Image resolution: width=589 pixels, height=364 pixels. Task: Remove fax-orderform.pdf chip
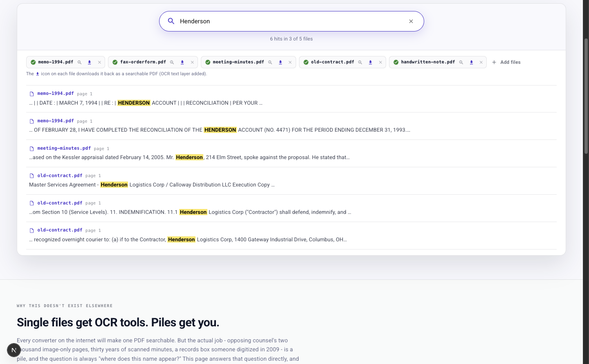(192, 62)
